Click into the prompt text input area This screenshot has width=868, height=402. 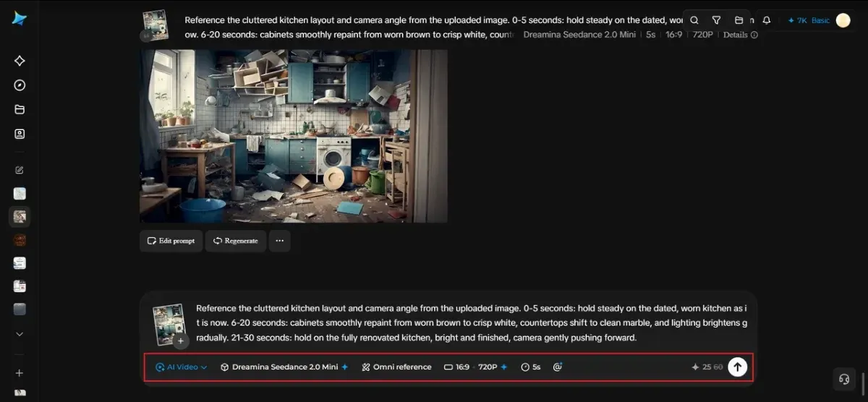click(x=472, y=322)
